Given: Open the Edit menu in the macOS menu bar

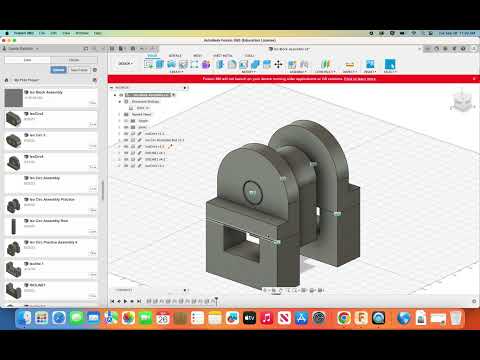Looking at the screenshot, I should [54, 33].
